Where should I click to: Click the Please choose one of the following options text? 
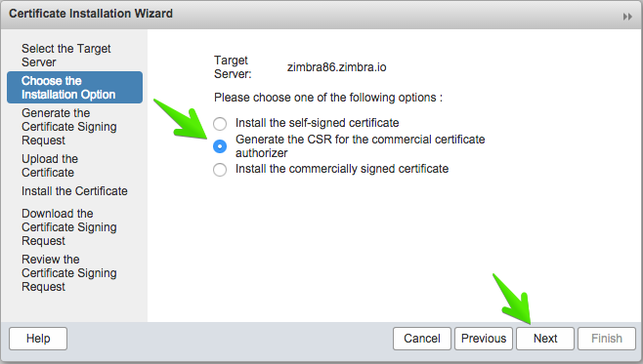(x=328, y=98)
